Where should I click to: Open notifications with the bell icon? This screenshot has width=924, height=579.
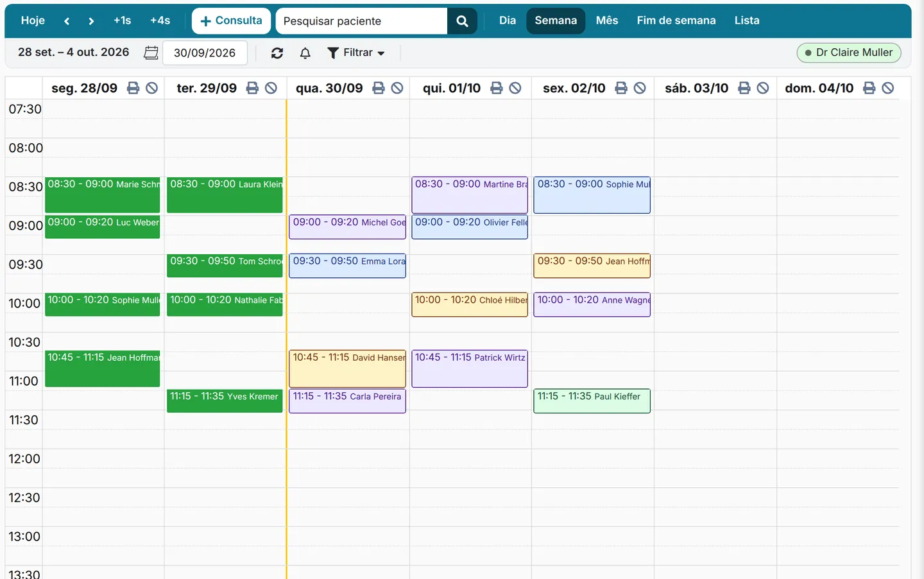pyautogui.click(x=305, y=53)
